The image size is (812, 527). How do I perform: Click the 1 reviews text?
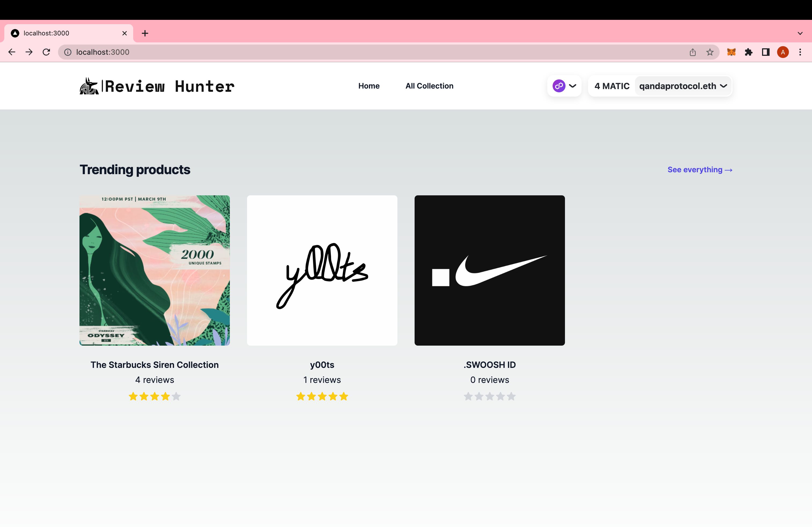[x=322, y=380]
